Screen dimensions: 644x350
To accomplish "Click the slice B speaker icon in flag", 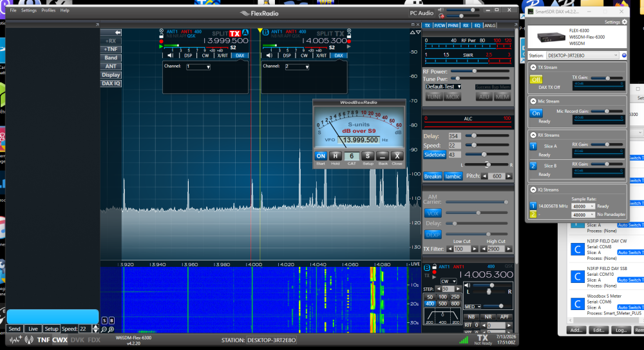I will (x=269, y=55).
